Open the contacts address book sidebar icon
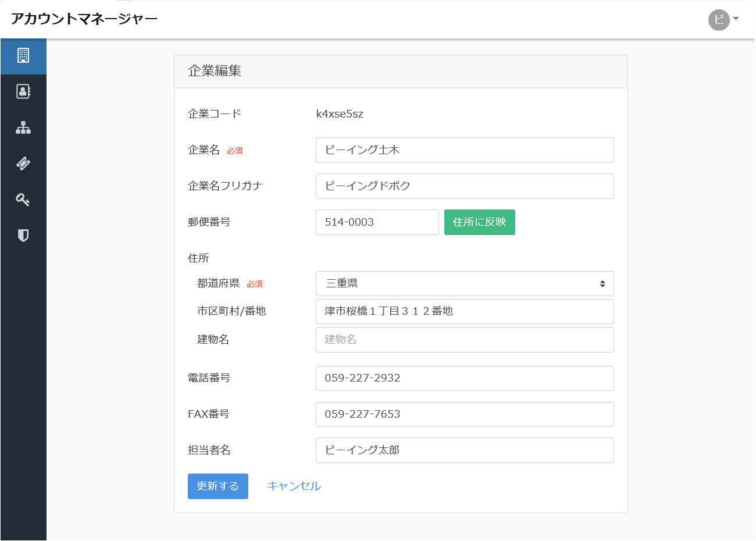 point(23,91)
